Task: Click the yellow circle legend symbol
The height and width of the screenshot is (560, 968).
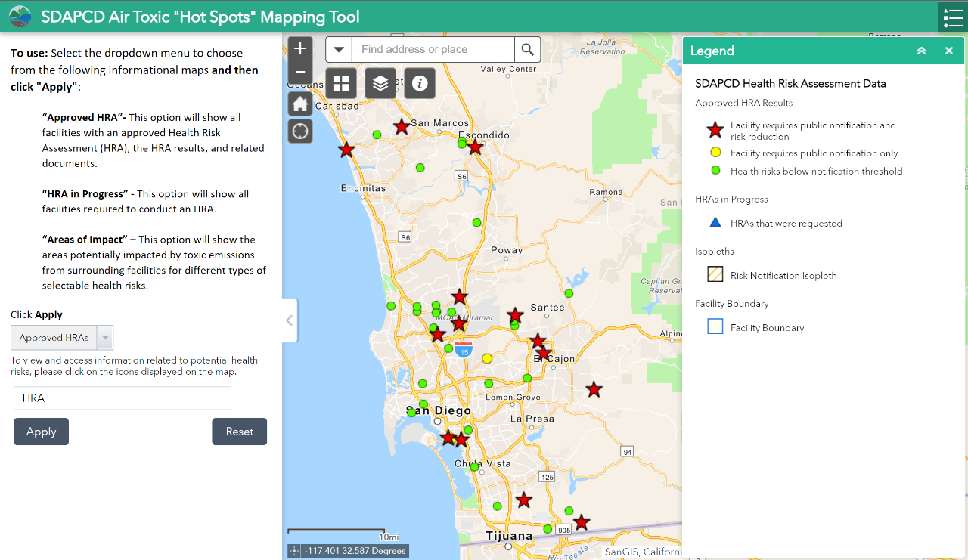Action: tap(715, 153)
